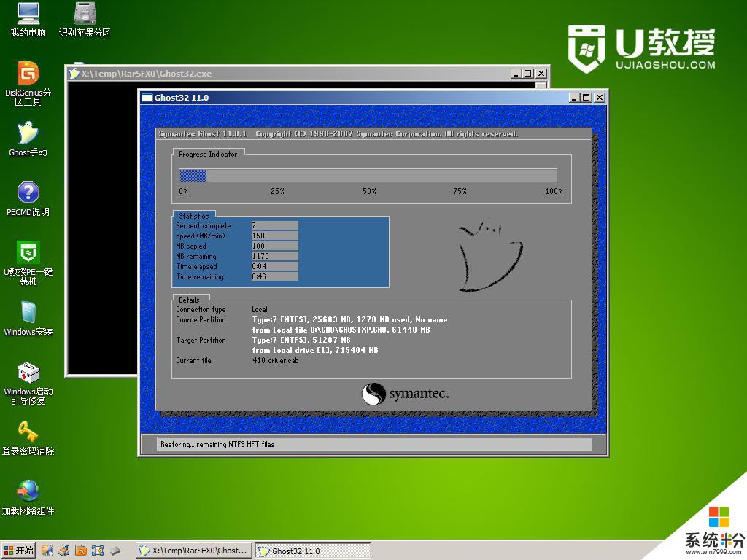Click the Details group label
Image resolution: width=747 pixels, height=560 pixels.
189,300
